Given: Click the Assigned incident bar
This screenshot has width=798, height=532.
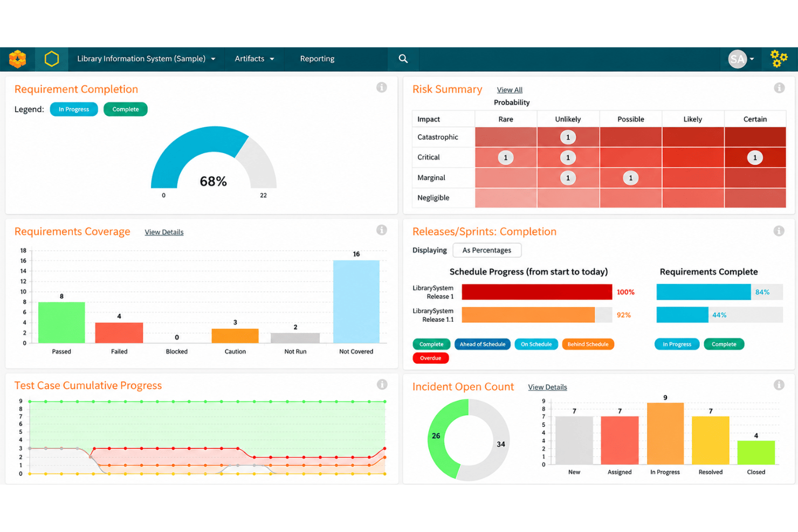Looking at the screenshot, I should 620,440.
